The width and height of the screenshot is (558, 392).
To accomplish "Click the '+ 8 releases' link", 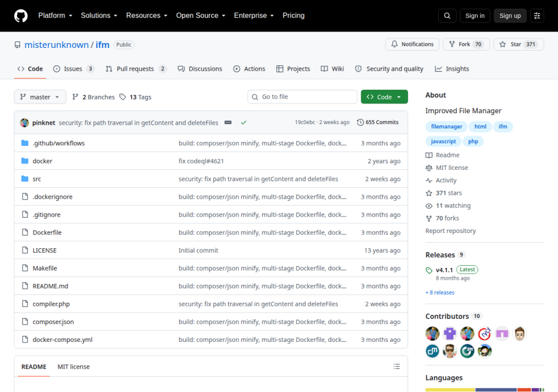I will 440,292.
